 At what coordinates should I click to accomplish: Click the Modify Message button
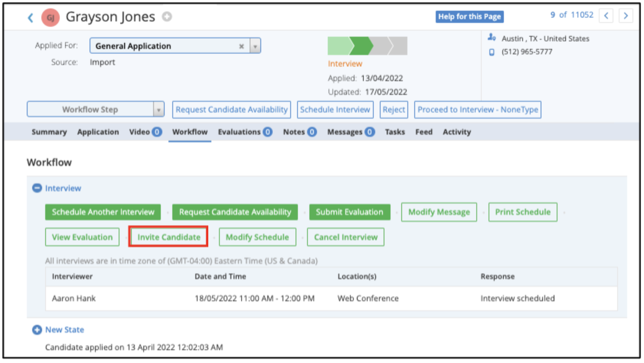[439, 212]
